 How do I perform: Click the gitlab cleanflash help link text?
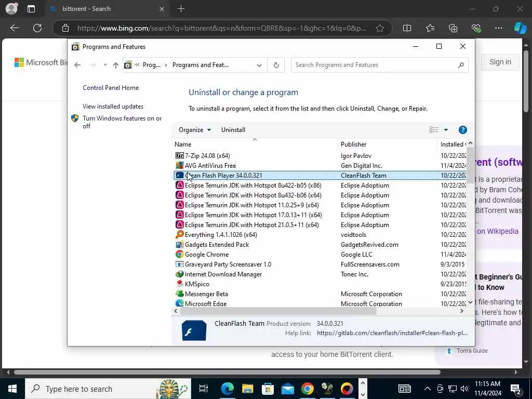click(392, 333)
